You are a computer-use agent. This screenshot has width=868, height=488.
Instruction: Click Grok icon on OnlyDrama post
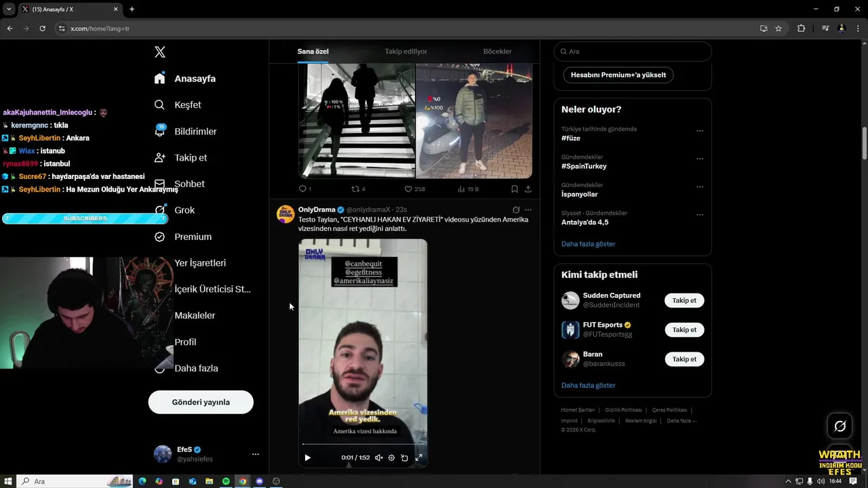pyautogui.click(x=516, y=210)
